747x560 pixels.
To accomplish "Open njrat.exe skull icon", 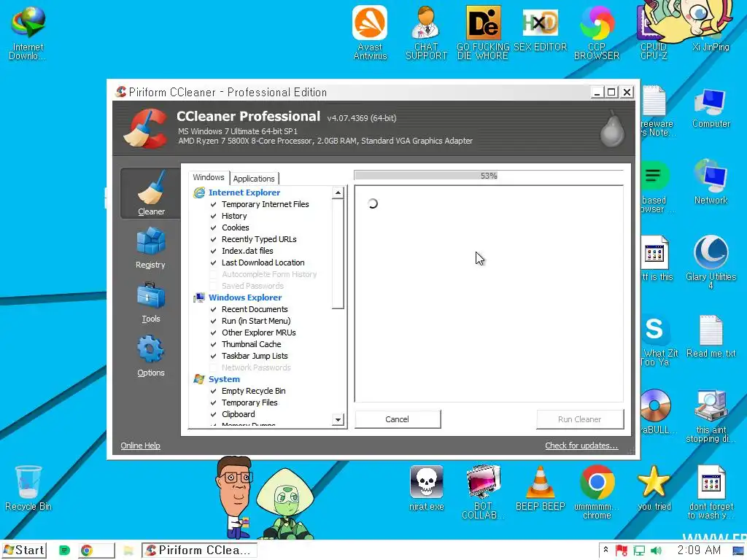I will 426,489.
